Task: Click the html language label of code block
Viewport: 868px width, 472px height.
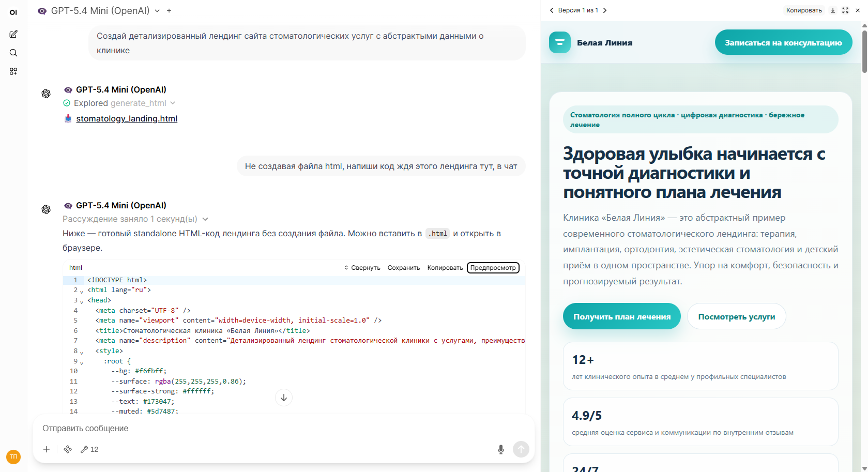Action: (75, 268)
